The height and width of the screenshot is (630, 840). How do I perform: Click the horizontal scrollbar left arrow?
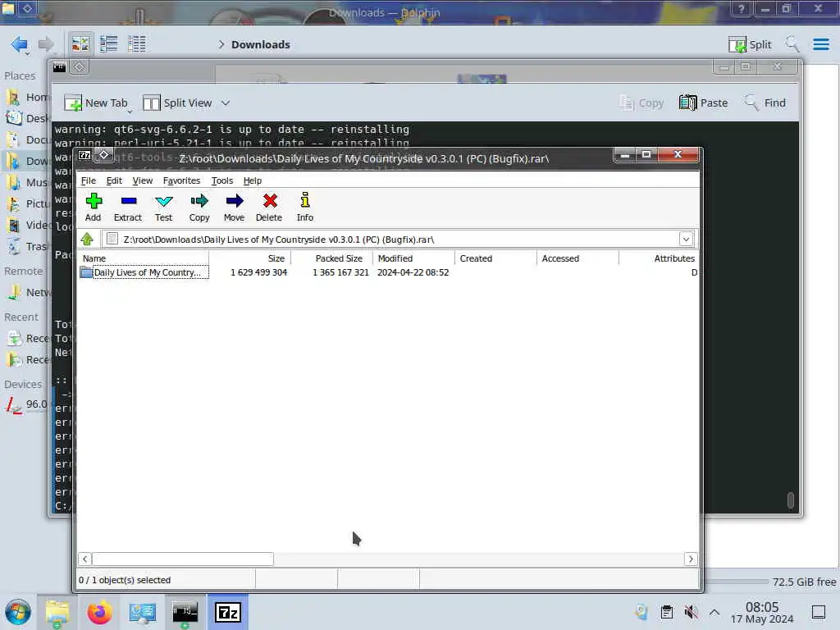pyautogui.click(x=85, y=559)
